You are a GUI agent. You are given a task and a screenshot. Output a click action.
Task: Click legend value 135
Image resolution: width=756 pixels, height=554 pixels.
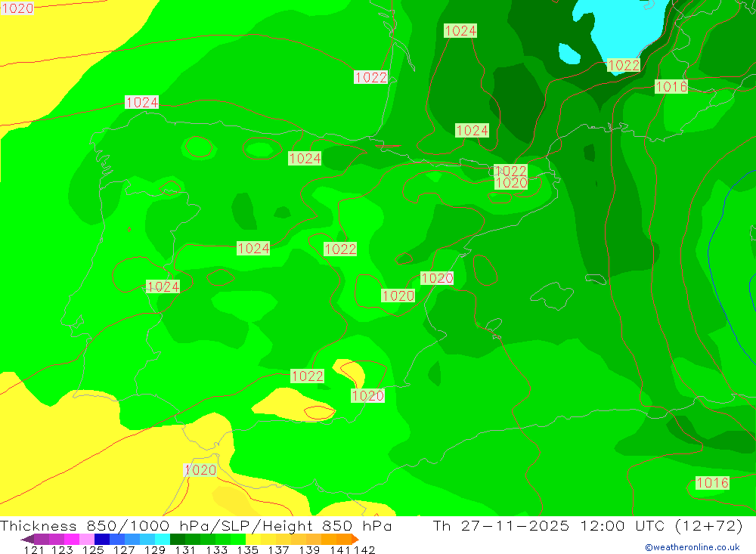(247, 549)
